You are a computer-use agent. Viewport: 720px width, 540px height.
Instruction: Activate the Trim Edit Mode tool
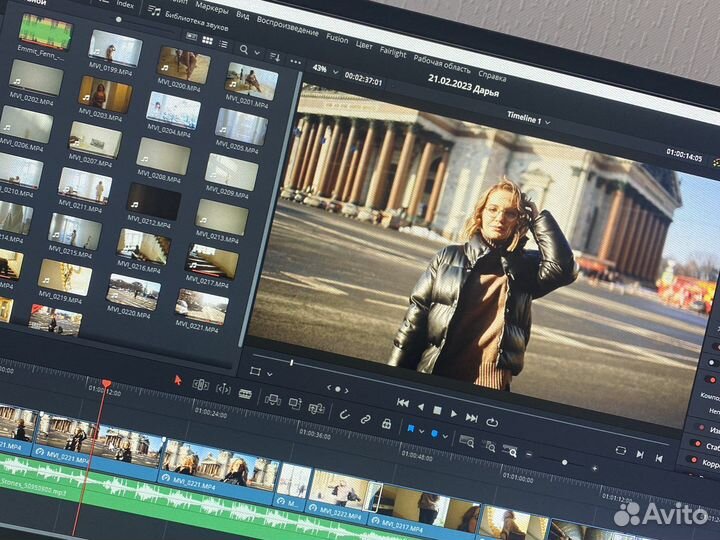point(201,385)
